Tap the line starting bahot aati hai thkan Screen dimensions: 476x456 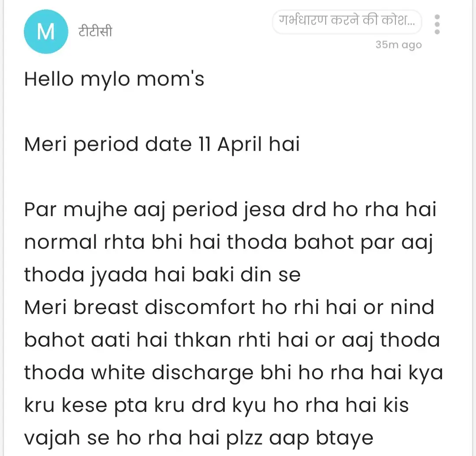[232, 340]
